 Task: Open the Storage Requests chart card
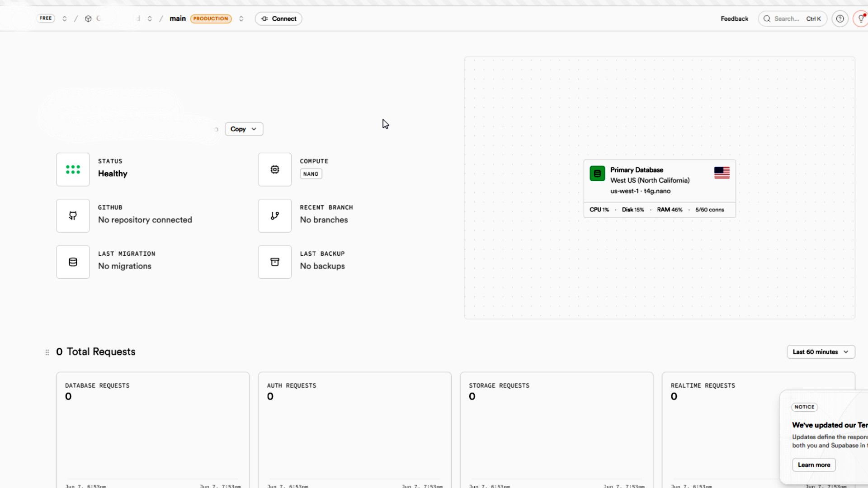tap(557, 430)
